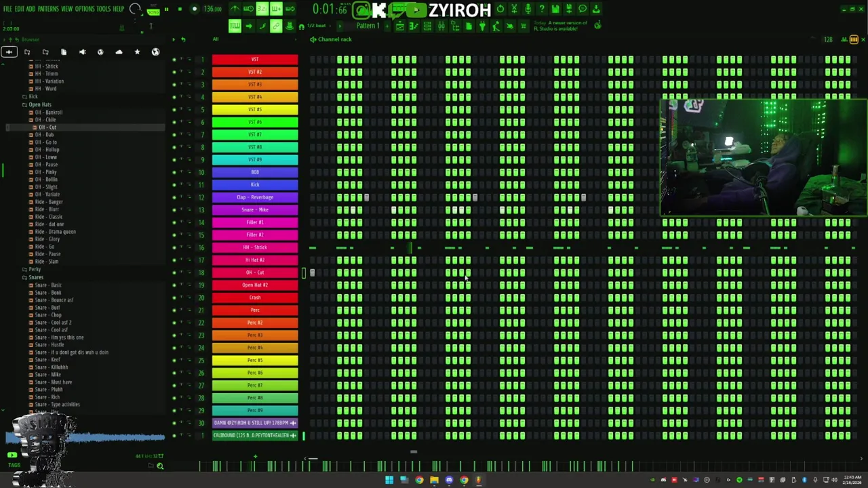Select the Snare - Hustle sample
Screen dimensions: 868x488
(x=49, y=344)
